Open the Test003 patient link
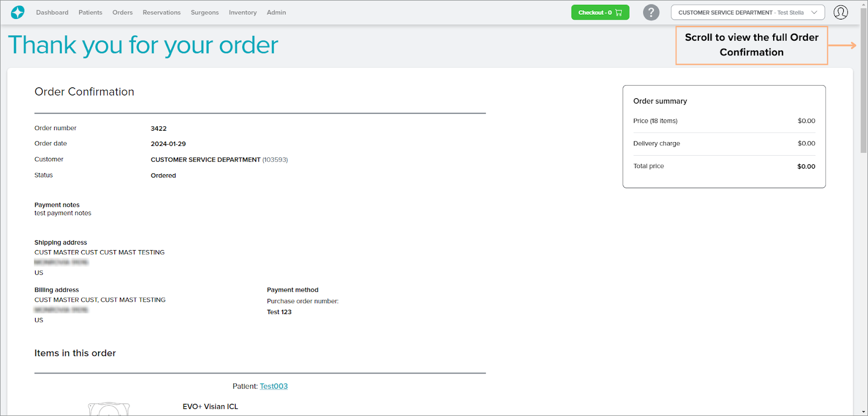The image size is (868, 416). (274, 386)
